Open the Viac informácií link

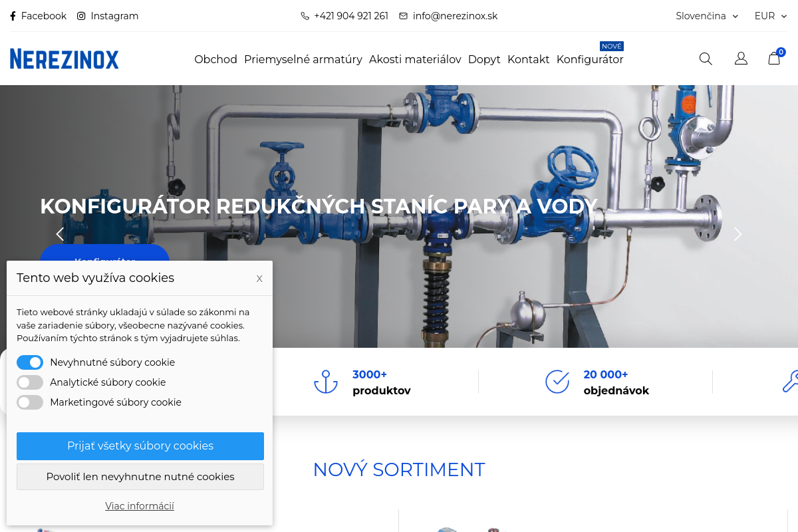[140, 506]
